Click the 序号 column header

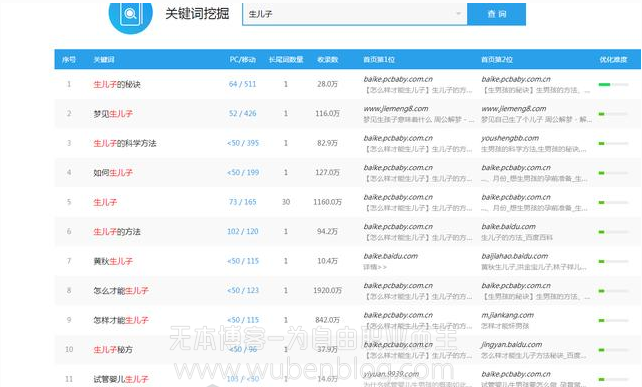pos(69,59)
